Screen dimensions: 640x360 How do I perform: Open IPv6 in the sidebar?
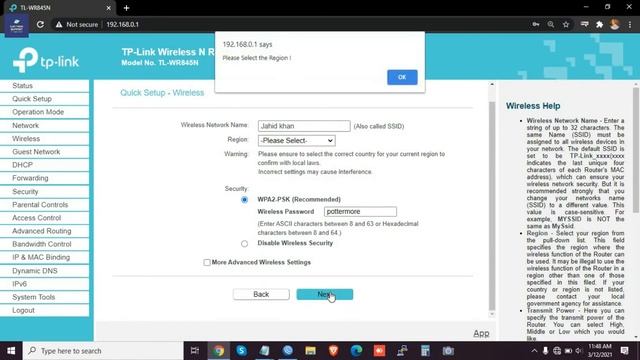click(x=44, y=284)
